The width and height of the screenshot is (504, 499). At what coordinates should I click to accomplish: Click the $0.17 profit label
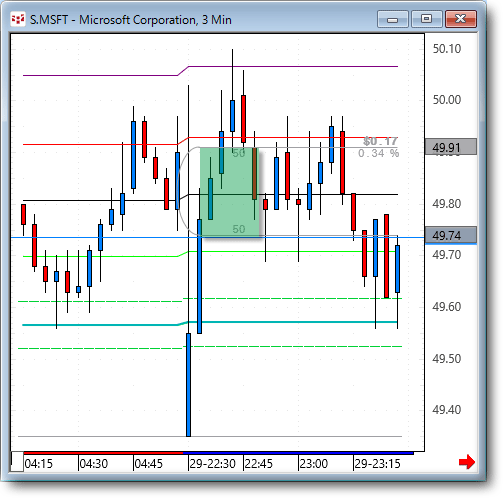coord(380,141)
